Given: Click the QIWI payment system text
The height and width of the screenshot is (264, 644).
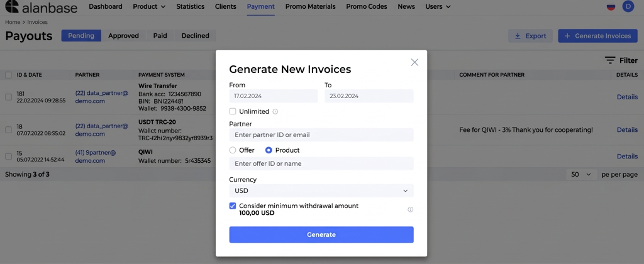Looking at the screenshot, I should [145, 152].
